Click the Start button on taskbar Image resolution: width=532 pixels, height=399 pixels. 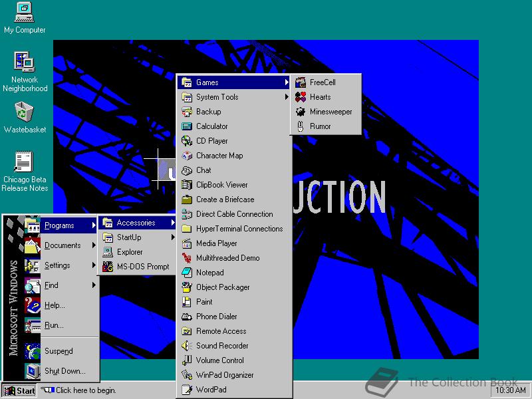(x=19, y=390)
